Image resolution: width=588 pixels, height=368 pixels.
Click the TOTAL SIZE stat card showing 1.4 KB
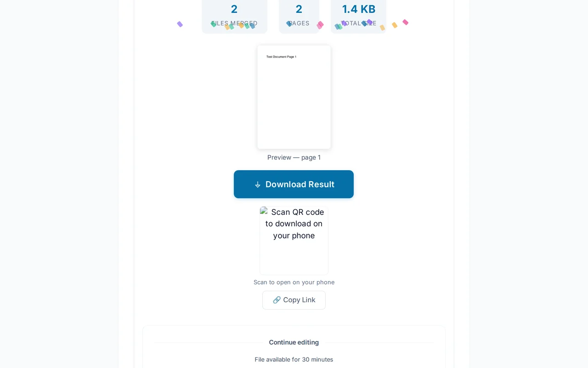(359, 15)
